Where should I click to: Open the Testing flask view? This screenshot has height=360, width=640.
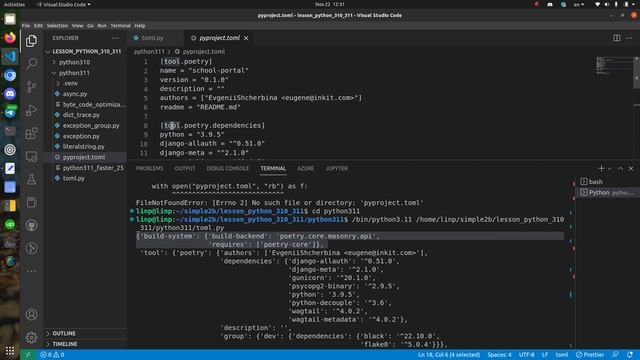pos(31,179)
